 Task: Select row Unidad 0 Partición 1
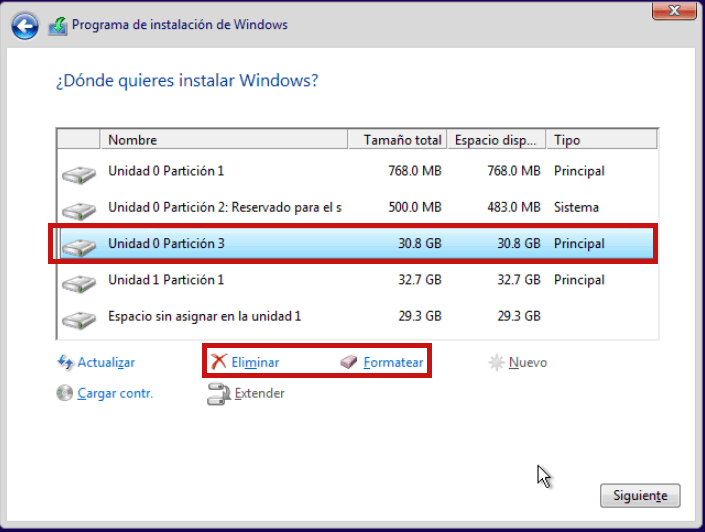358,171
